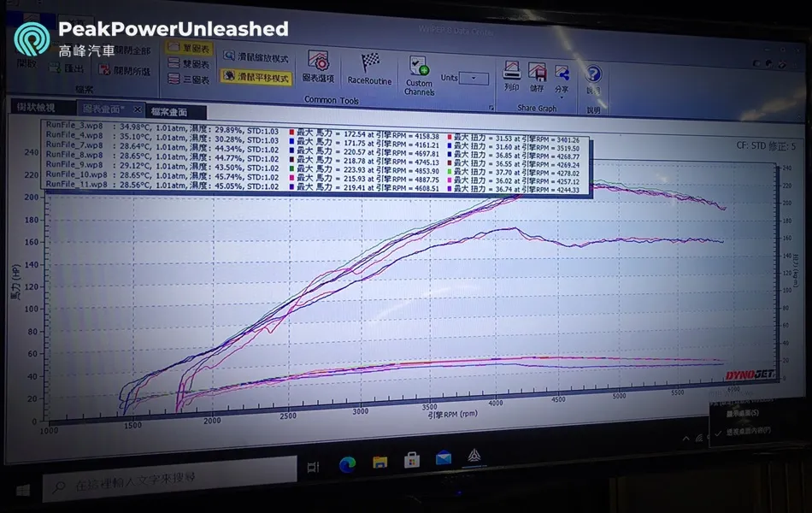Select RunFile_4.wp8 in the legend
Image resolution: width=812 pixels, height=513 pixels.
click(74, 135)
